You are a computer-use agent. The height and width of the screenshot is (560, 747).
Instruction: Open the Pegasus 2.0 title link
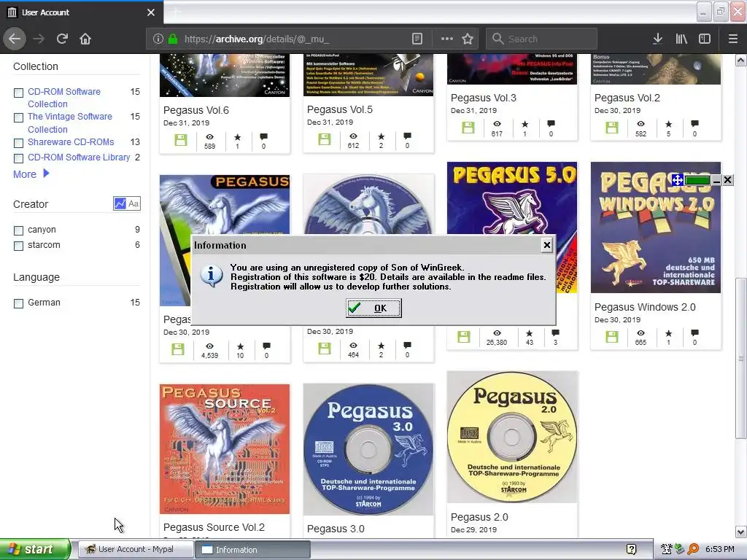(479, 517)
